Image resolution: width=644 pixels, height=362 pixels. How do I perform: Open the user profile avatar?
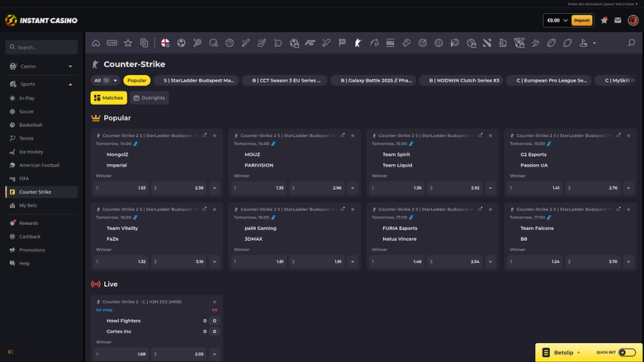pyautogui.click(x=632, y=20)
